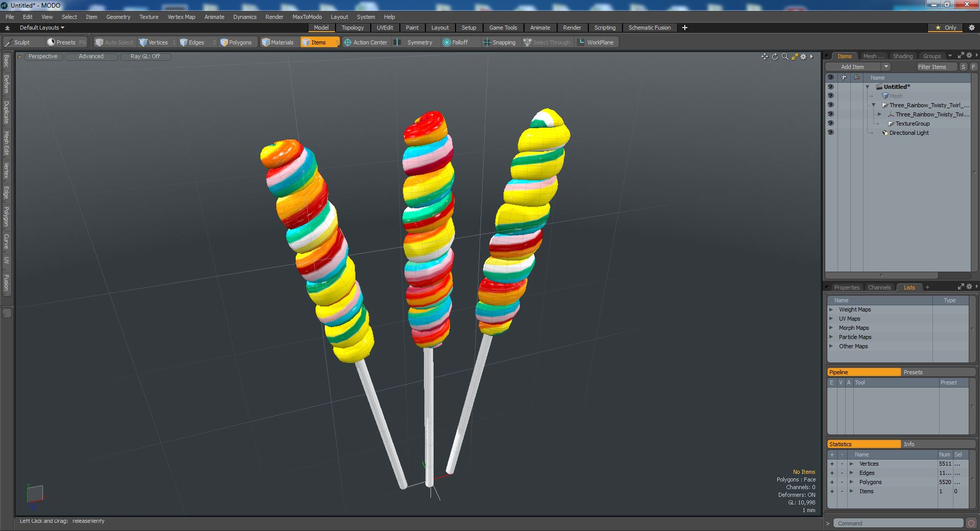
Task: Click the Add Item button
Action: 853,67
